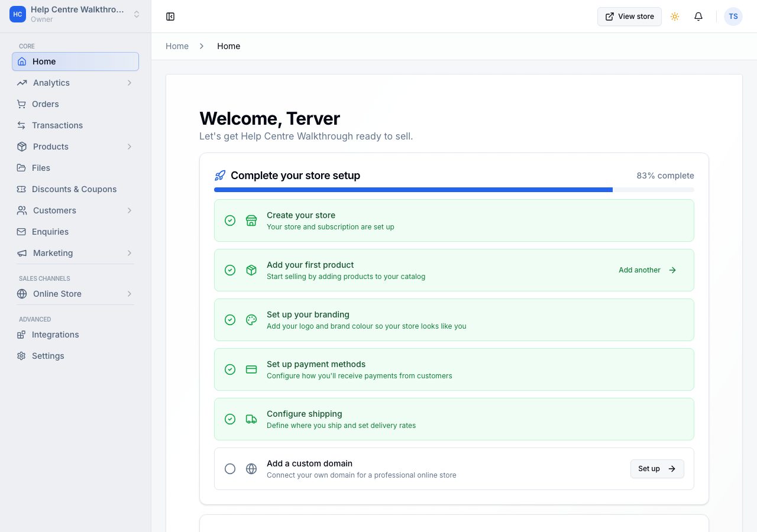Screen dimensions: 757x532
Task: Open Discounts & Coupons page
Action: click(75, 189)
